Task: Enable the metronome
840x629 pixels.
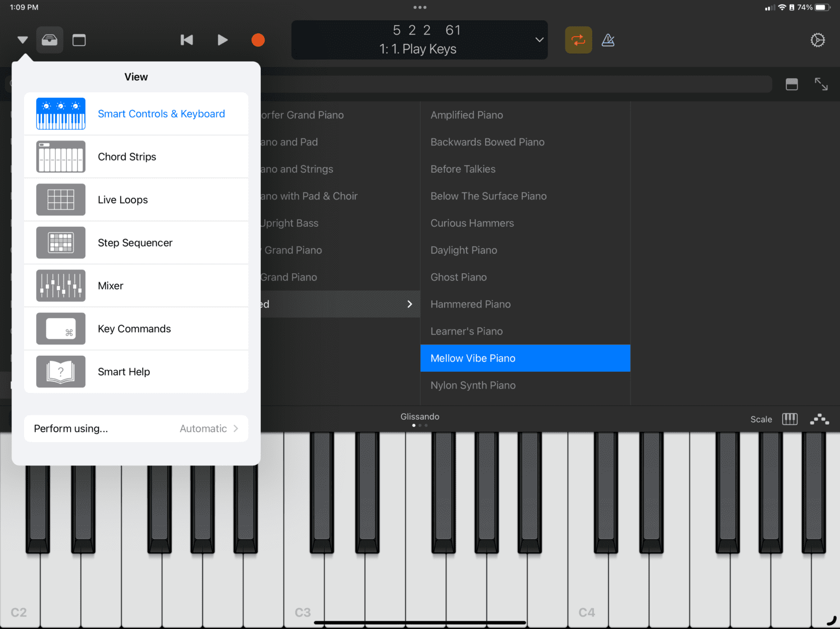Action: point(608,40)
